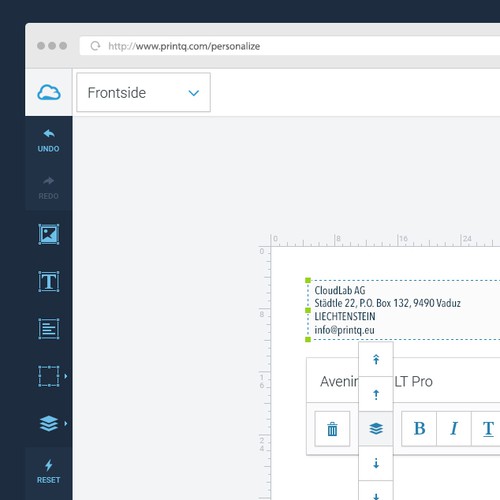Move selected element one layer down
Image resolution: width=500 pixels, height=500 pixels.
(376, 463)
